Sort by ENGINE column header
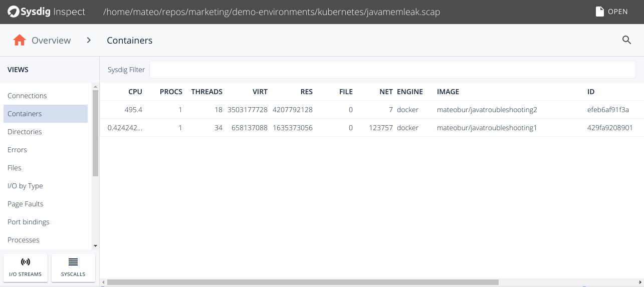 point(410,92)
